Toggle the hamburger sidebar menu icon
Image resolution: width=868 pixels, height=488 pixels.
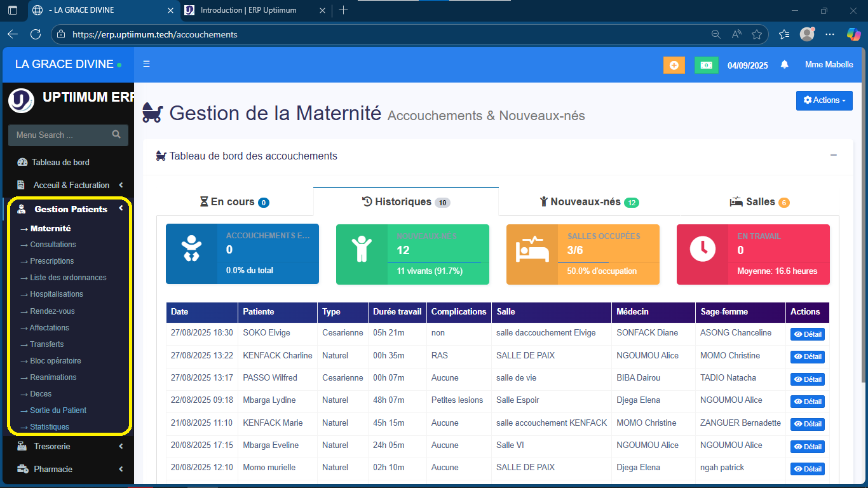(146, 64)
